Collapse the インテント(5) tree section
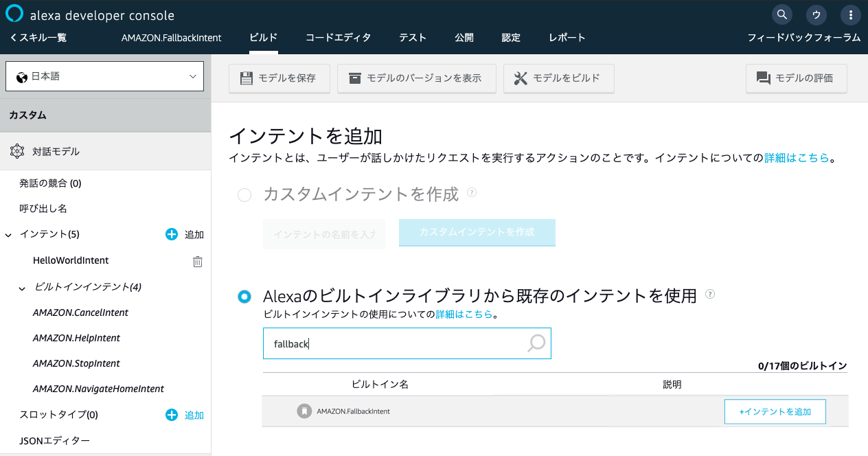Viewport: 868px width, 456px height. tap(8, 235)
